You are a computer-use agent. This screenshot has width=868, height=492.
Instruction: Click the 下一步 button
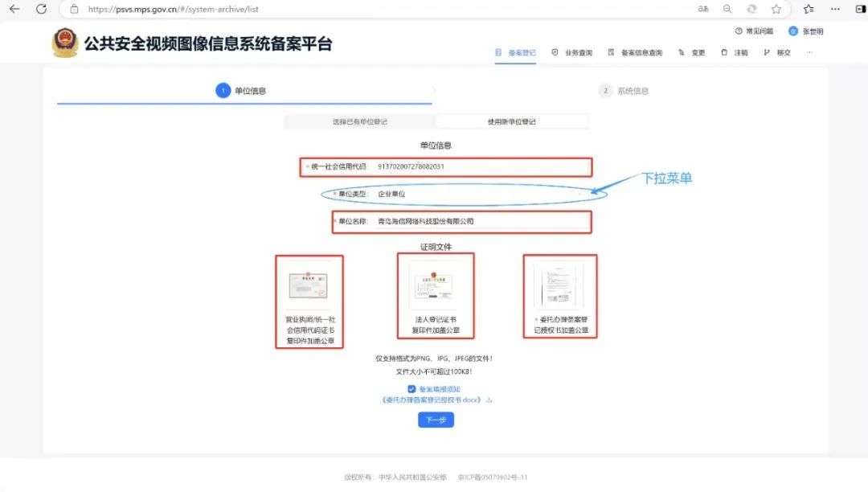point(436,420)
